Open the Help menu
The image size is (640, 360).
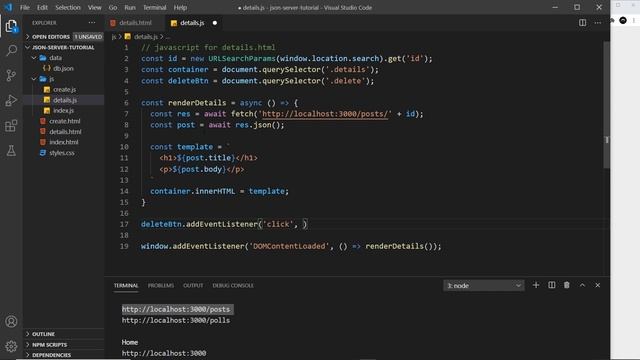pos(180,7)
